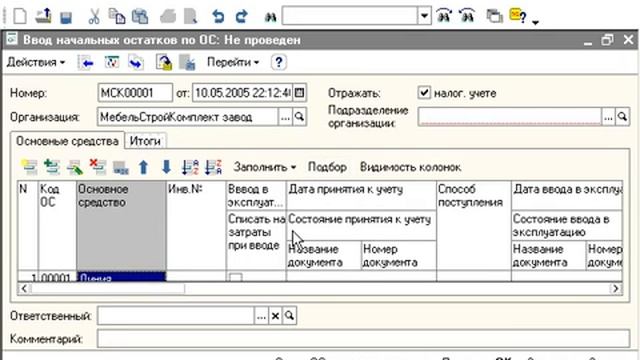Click magnifier button next to Организация field
The height and width of the screenshot is (360, 640).
click(x=299, y=117)
